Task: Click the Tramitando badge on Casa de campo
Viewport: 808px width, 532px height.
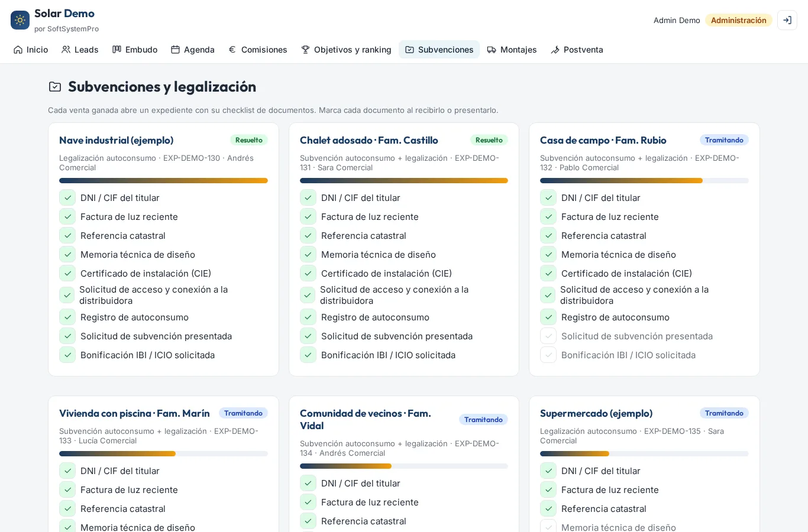Action: coord(724,140)
